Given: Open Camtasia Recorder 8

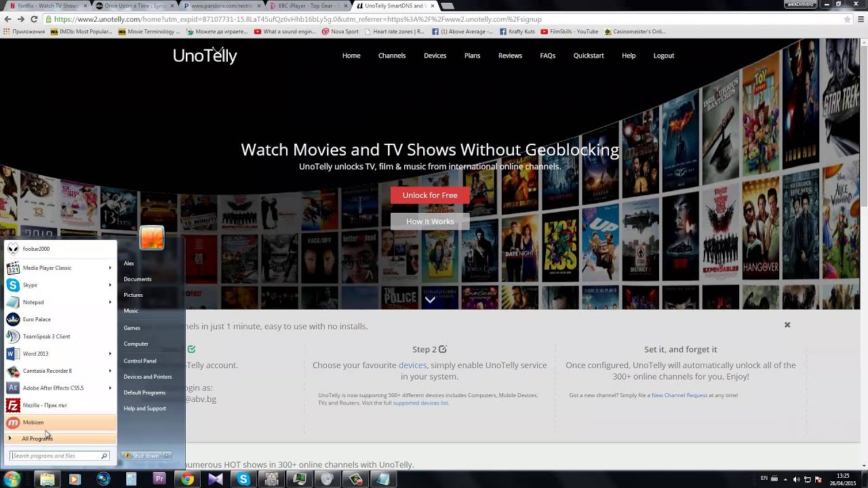Looking at the screenshot, I should coord(60,371).
